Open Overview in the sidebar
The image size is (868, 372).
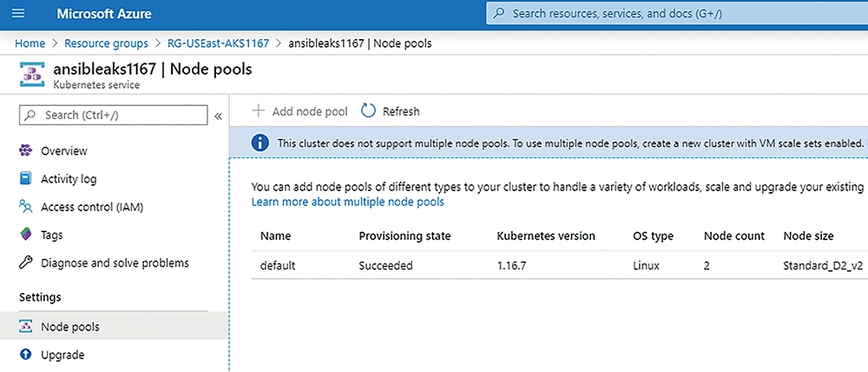click(63, 150)
